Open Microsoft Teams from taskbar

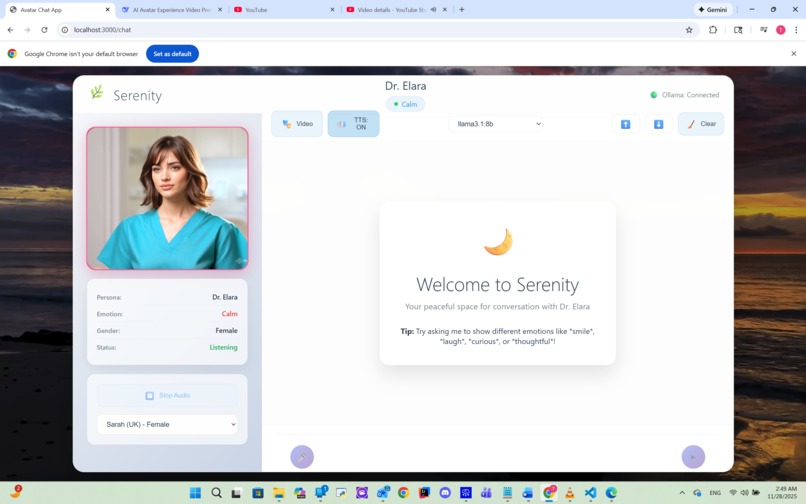point(486,493)
